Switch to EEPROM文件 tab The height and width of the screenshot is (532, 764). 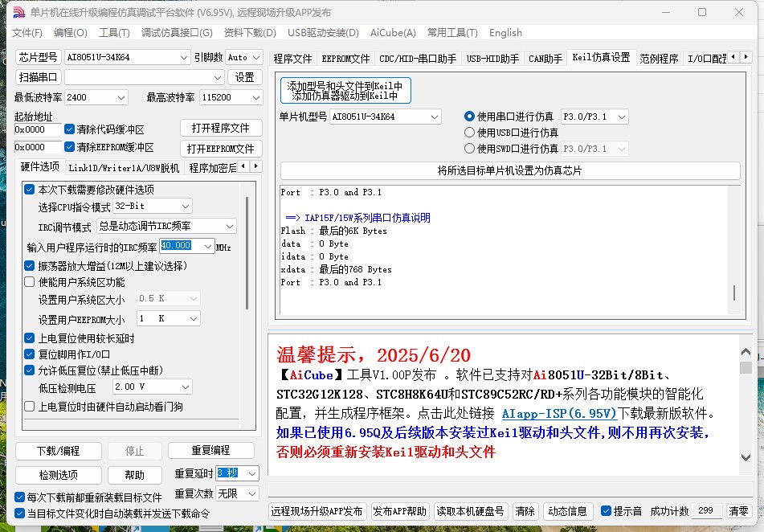(x=345, y=59)
